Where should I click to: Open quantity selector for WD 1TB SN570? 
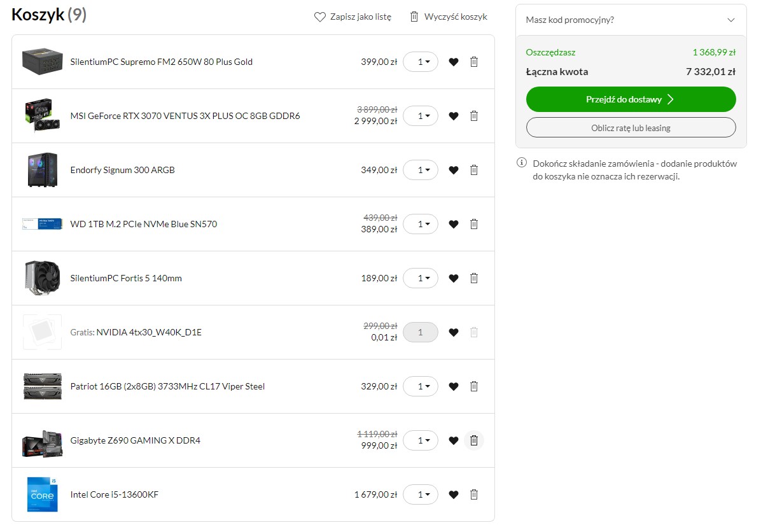421,224
